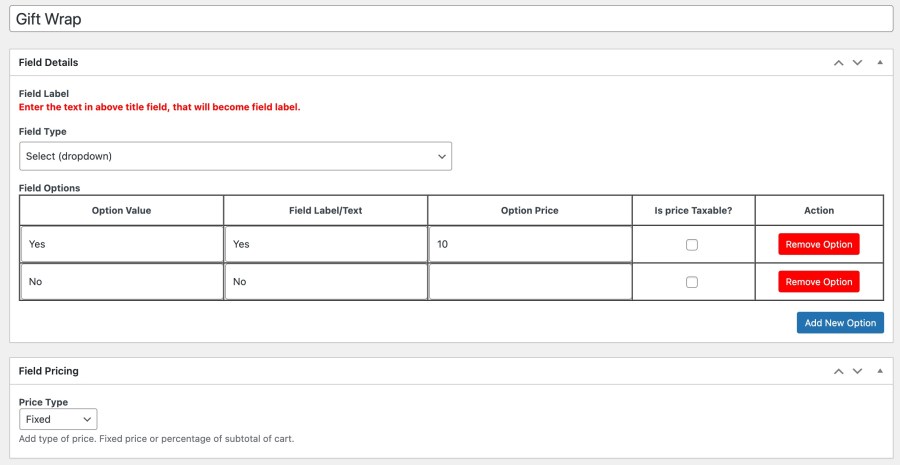900x465 pixels.
Task: Click the Option Value field containing No
Action: click(x=121, y=282)
